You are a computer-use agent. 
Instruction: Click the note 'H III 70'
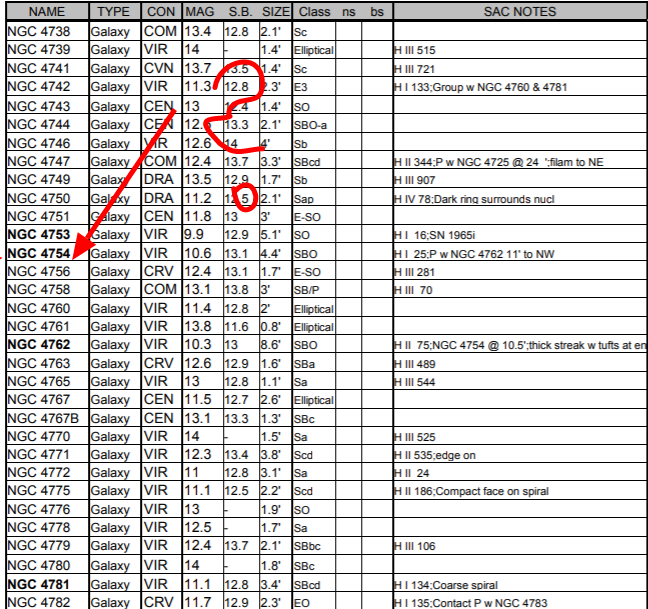click(413, 290)
